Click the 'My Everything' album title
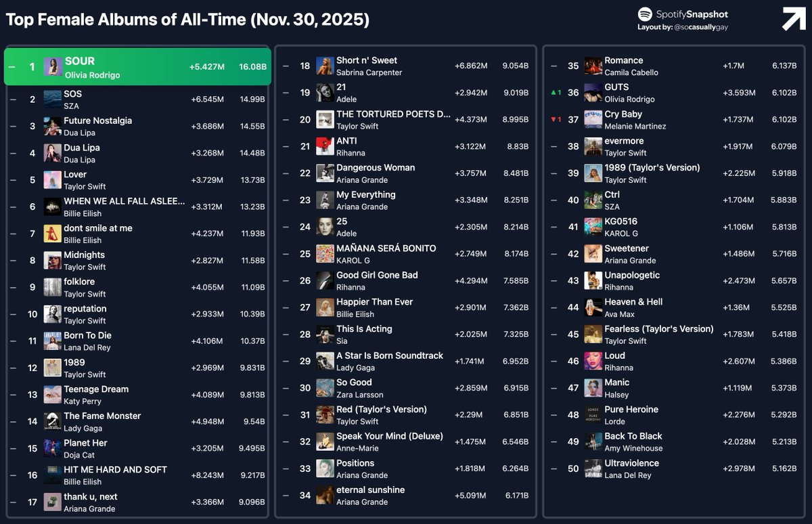 coord(366,195)
